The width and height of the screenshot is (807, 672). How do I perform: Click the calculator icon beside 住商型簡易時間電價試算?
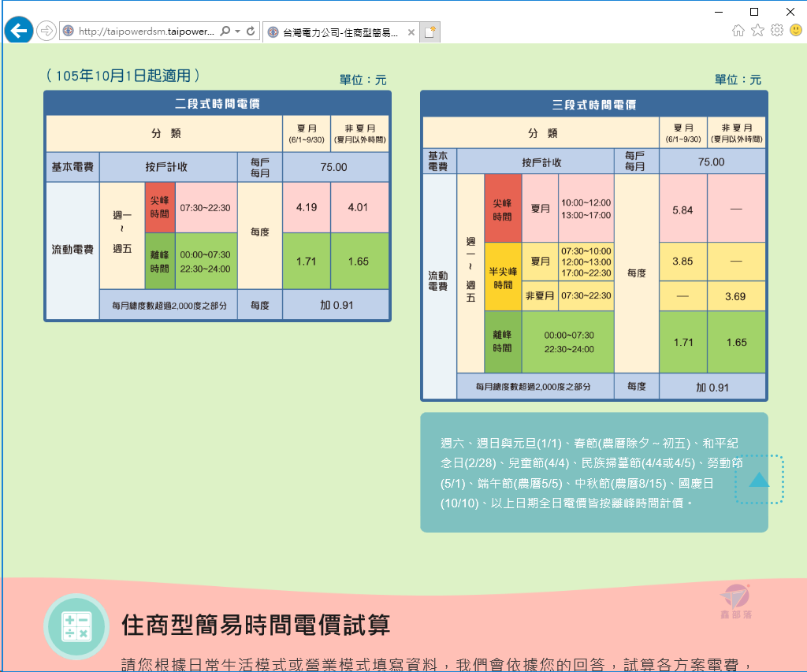coord(76,626)
